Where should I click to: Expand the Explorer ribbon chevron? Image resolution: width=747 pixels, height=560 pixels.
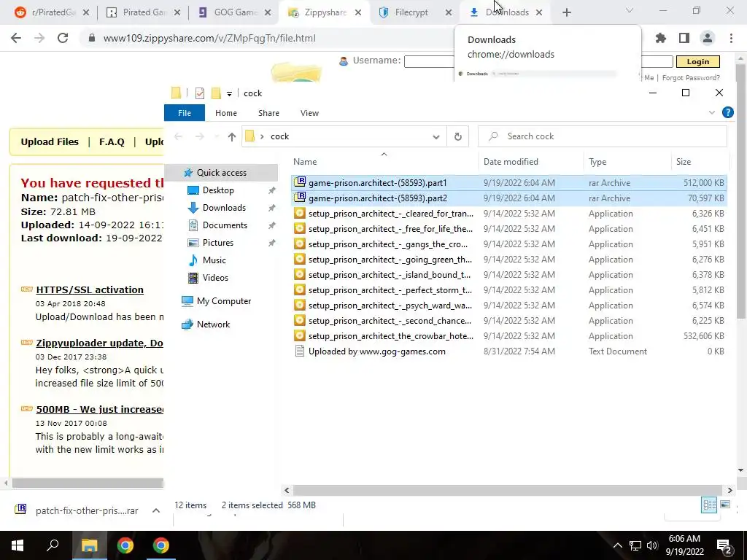point(712,113)
